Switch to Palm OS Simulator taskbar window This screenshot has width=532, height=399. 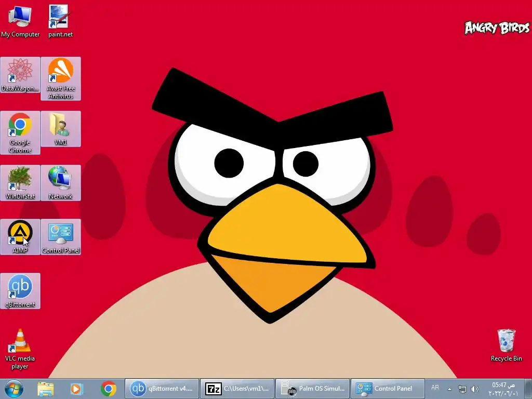(312, 389)
